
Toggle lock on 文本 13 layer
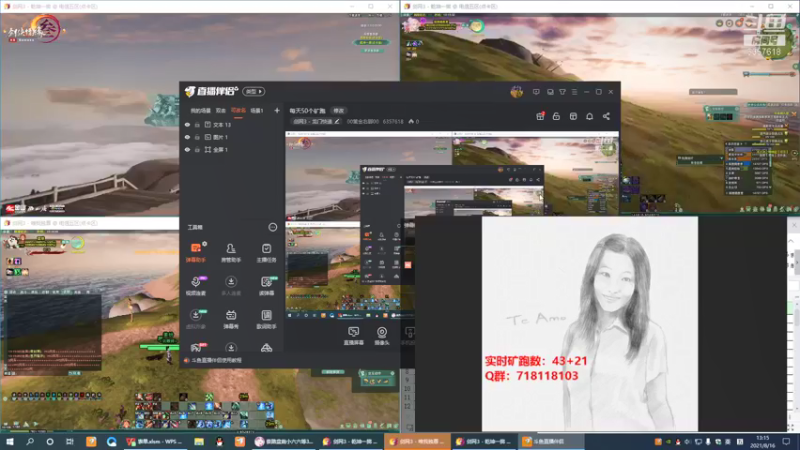point(197,124)
